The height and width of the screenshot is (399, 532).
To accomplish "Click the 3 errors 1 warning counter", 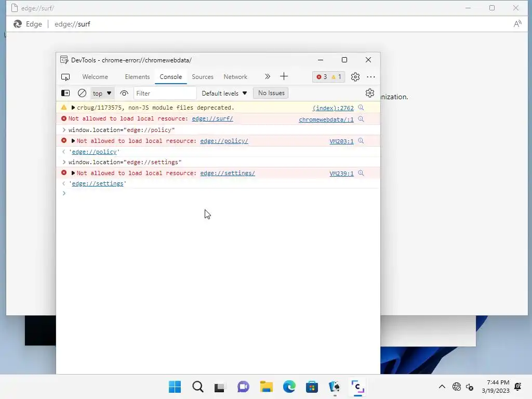I will (x=328, y=77).
